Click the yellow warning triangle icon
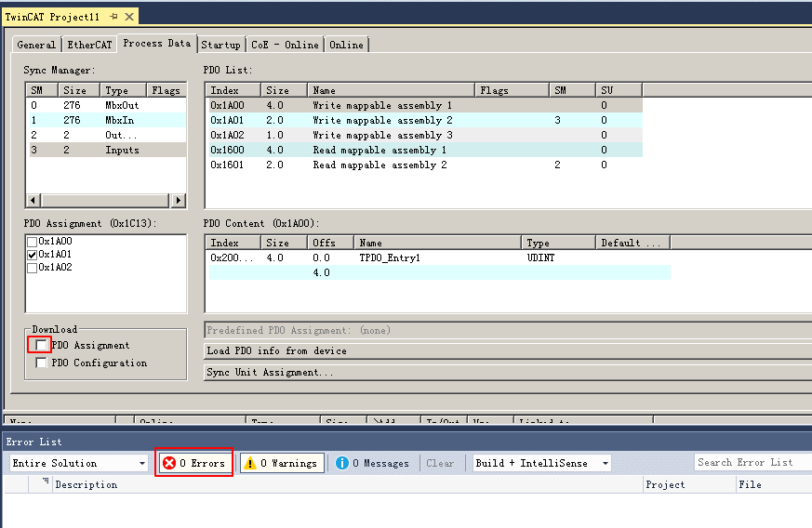 point(250,463)
